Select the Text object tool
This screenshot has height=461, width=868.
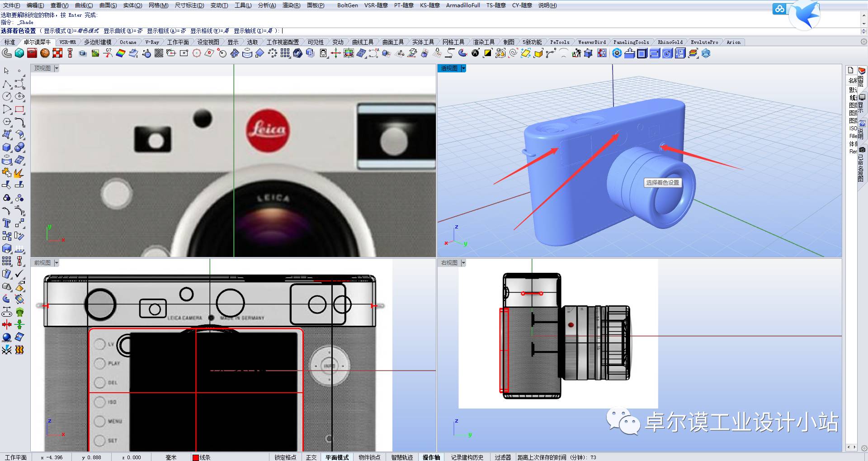[x=6, y=223]
